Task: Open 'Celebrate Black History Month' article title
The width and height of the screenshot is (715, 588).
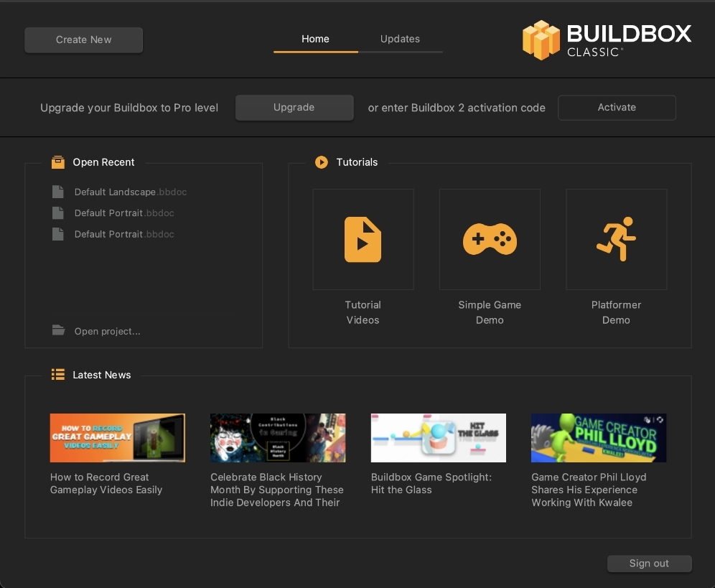Action: tap(277, 490)
